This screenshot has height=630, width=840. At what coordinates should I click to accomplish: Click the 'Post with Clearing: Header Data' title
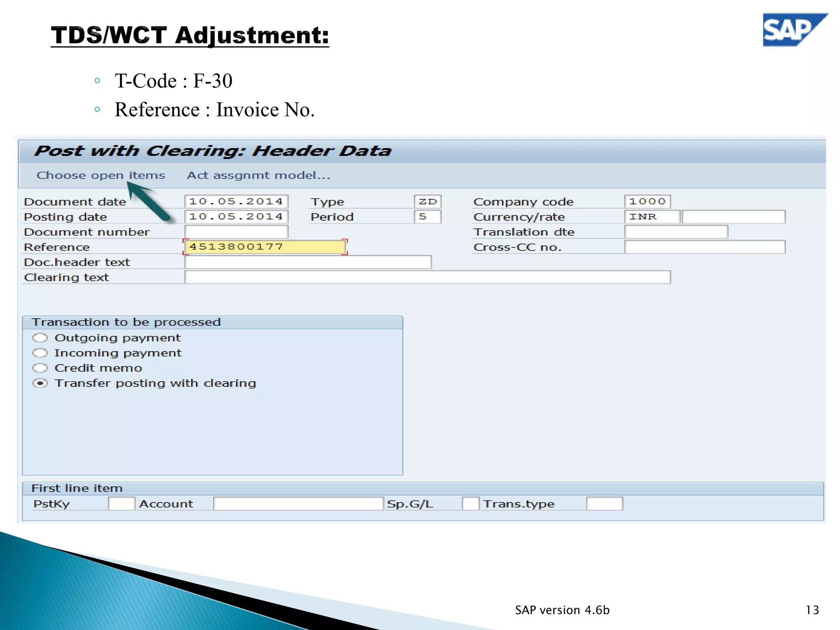(x=213, y=151)
